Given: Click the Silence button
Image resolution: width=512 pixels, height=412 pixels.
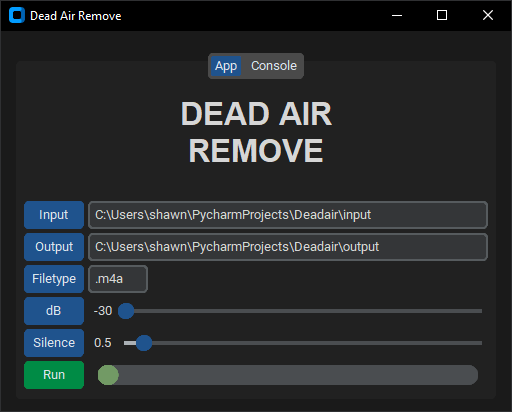Looking at the screenshot, I should coord(54,343).
